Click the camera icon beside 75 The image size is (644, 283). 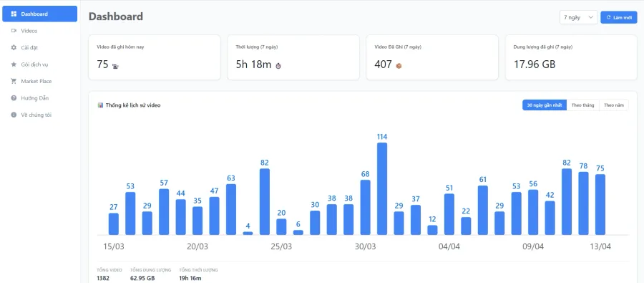click(x=115, y=66)
